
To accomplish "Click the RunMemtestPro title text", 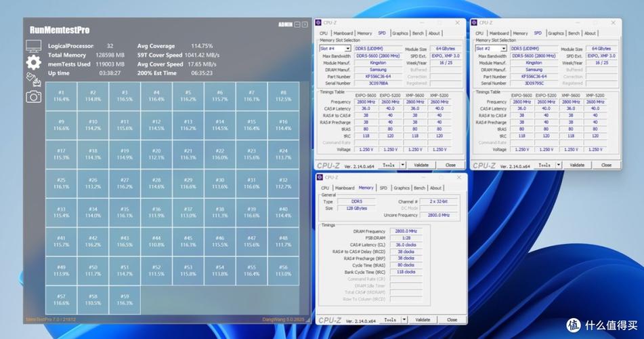I will pos(60,30).
